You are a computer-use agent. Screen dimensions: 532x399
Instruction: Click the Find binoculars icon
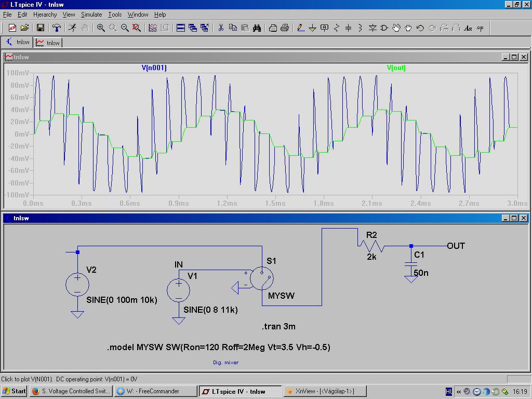(x=257, y=28)
